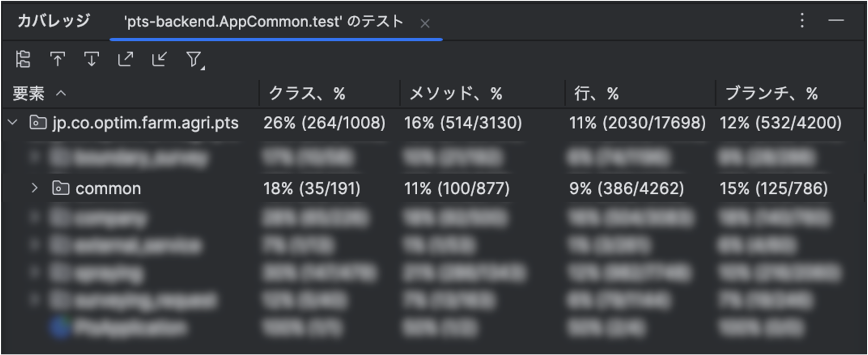Hide the coverage tool window
Screen dimensions: 868x355
(836, 21)
